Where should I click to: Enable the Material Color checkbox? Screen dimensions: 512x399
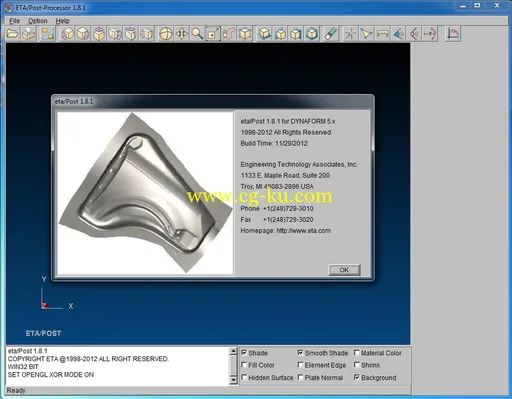357,353
